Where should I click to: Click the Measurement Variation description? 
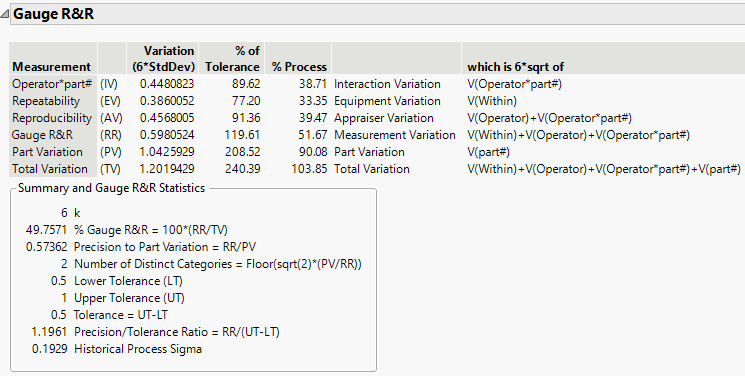click(395, 135)
